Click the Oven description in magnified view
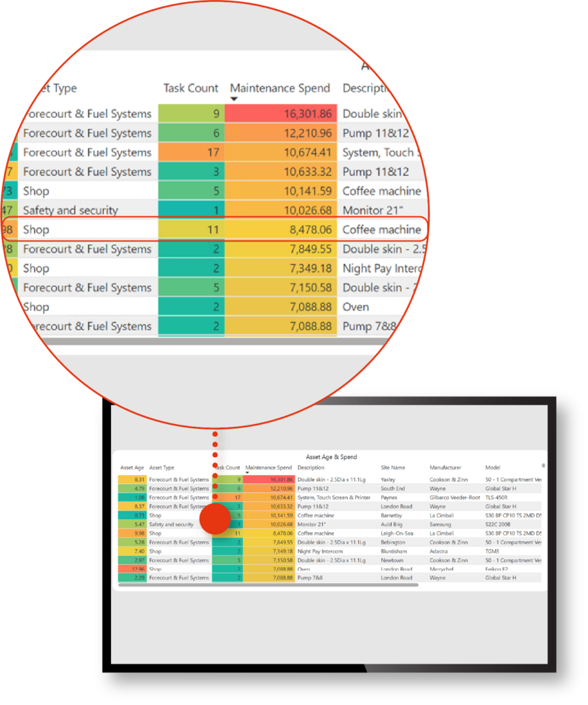This screenshot has width=588, height=705. pyautogui.click(x=356, y=307)
